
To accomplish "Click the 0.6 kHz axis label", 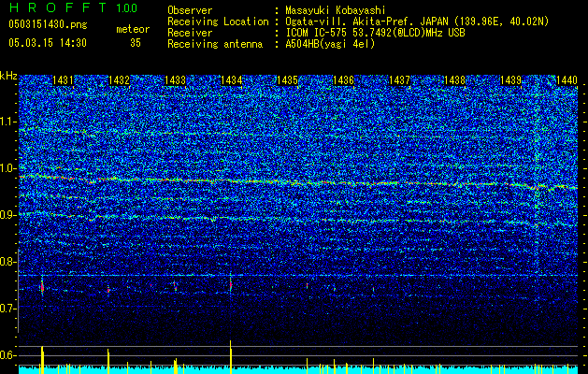I will (x=7, y=355).
